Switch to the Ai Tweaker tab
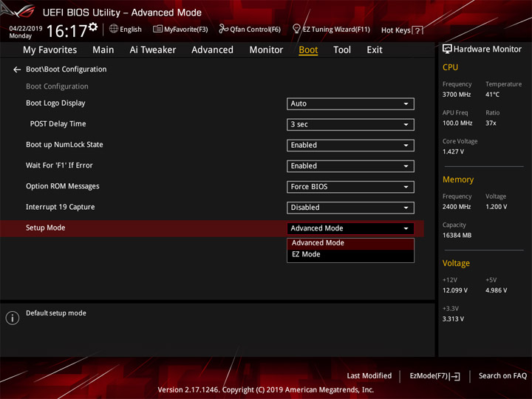This screenshot has height=399, width=532. click(153, 50)
